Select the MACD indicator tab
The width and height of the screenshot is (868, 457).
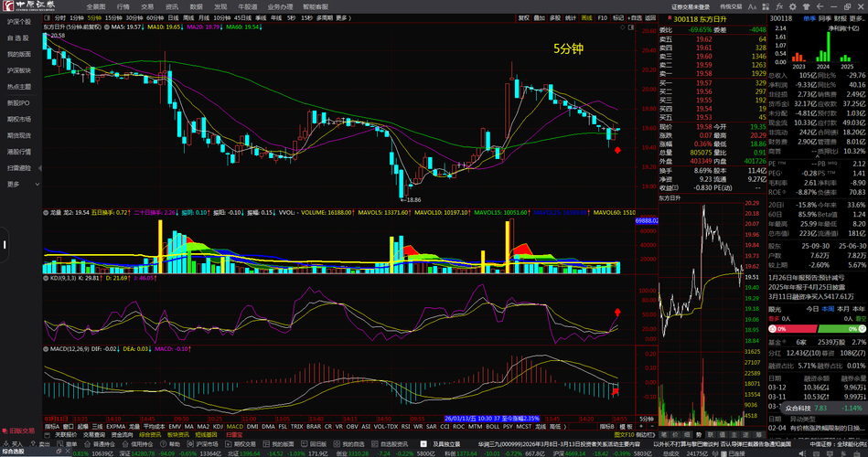(235, 427)
